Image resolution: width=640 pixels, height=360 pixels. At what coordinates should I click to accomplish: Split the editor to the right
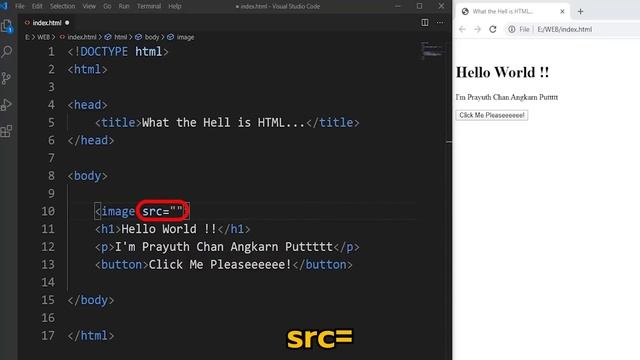pos(424,22)
